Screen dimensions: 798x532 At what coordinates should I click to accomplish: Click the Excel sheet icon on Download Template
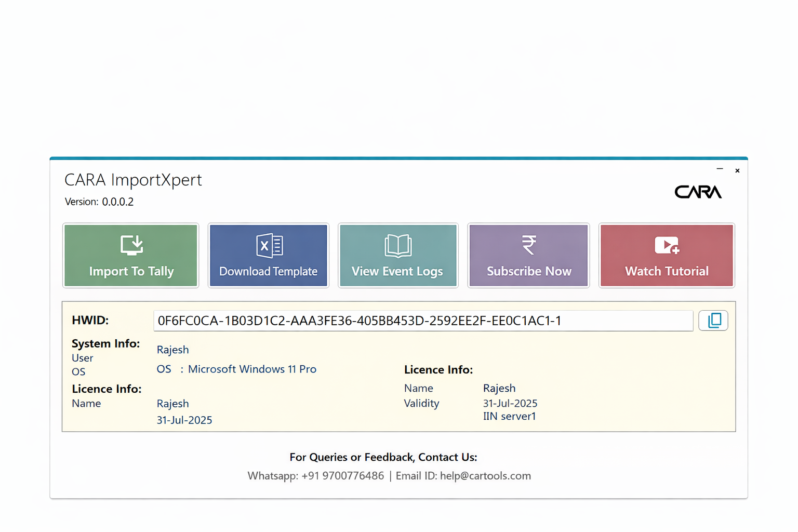click(269, 245)
